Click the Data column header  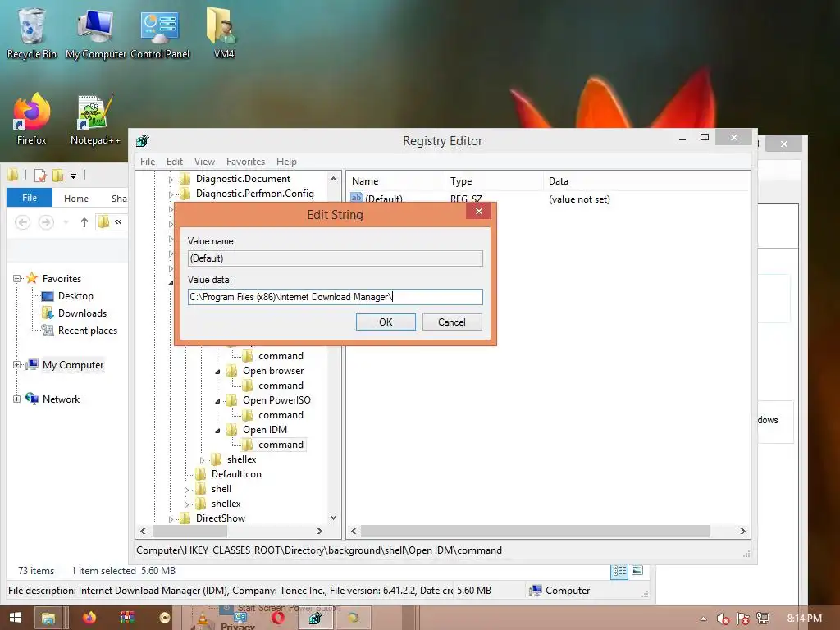click(646, 181)
